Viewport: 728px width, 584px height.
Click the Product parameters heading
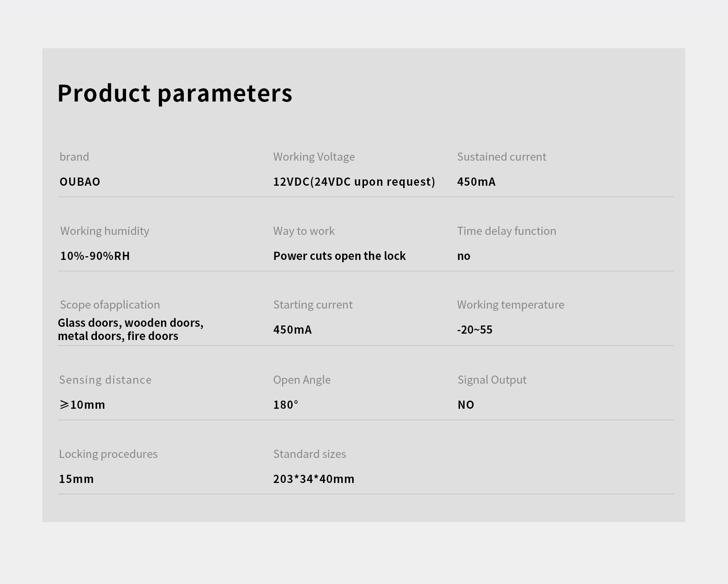pos(175,94)
